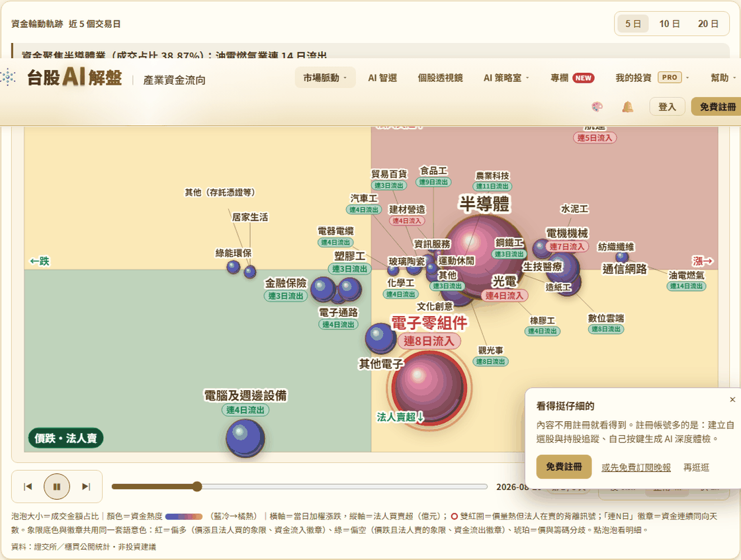Click the 法人賣超 axis label
Image resolution: width=741 pixels, height=560 pixels.
point(400,417)
